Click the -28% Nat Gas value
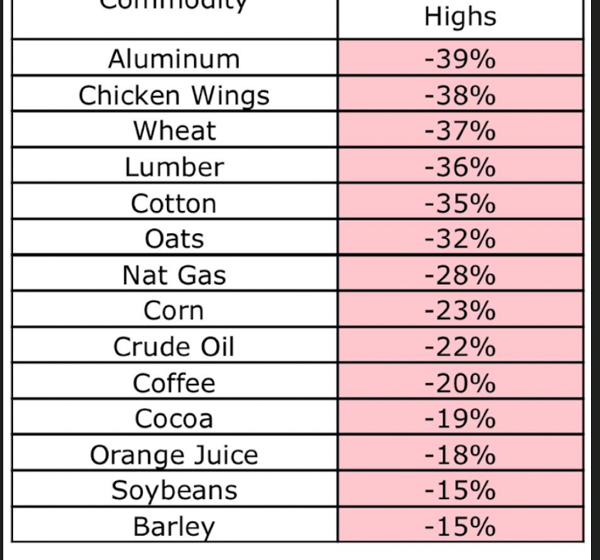600x560 pixels. pos(461,274)
